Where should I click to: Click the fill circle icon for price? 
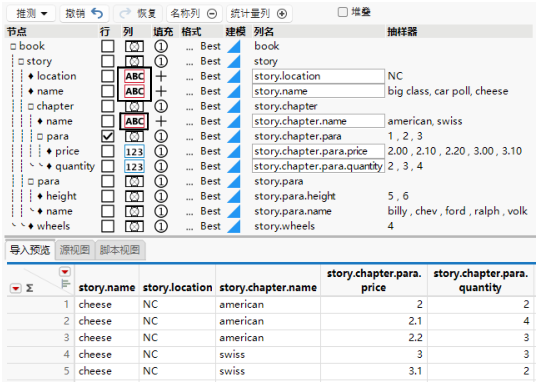point(161,151)
